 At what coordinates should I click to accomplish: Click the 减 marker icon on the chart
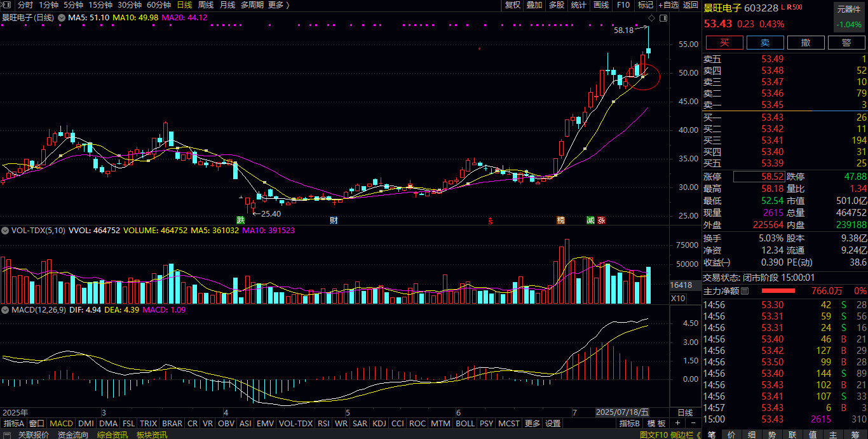click(590, 220)
